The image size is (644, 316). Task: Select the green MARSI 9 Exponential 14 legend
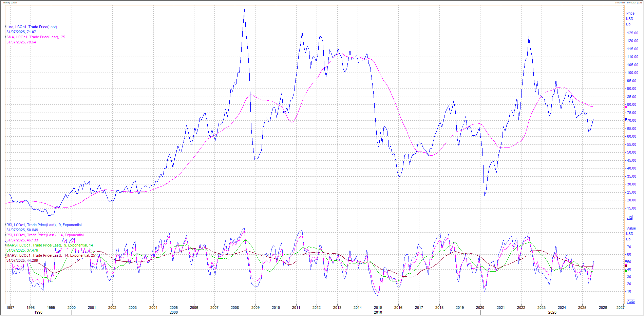click(x=50, y=245)
